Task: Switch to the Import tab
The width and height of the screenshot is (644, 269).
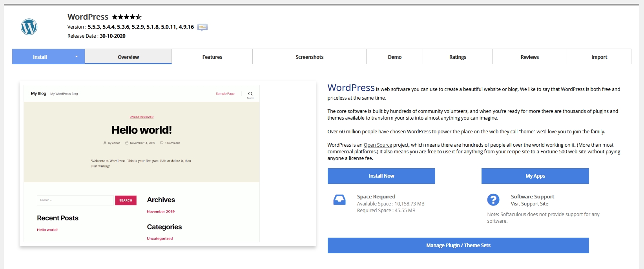Action: (x=599, y=57)
